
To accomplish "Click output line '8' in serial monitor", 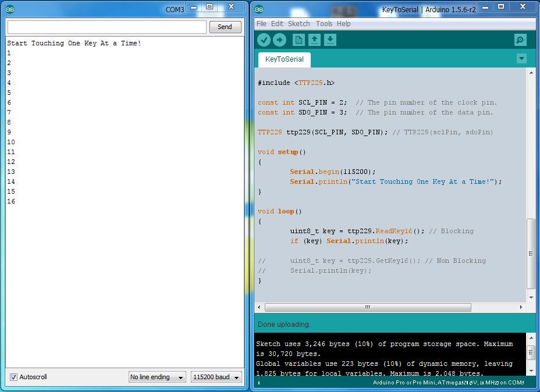I will tap(9, 122).
